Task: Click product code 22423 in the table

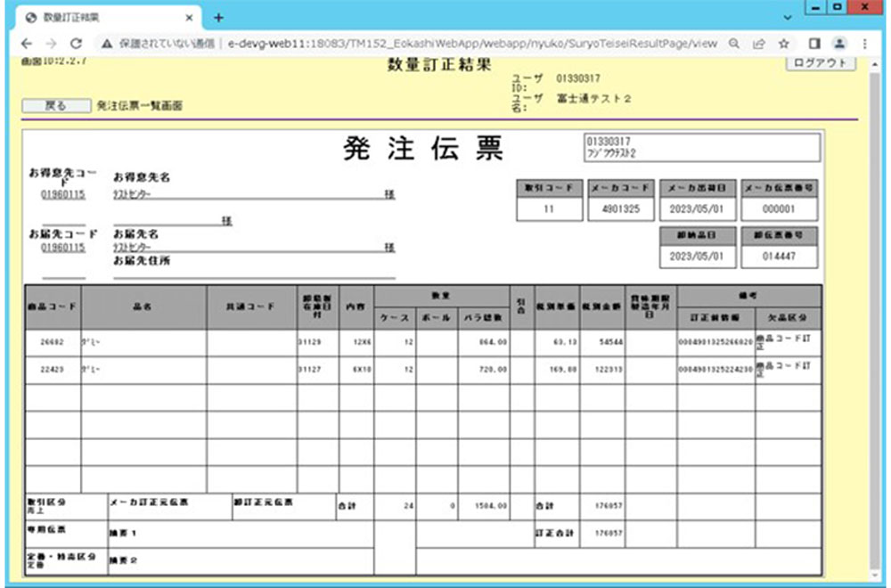Action: (x=53, y=370)
